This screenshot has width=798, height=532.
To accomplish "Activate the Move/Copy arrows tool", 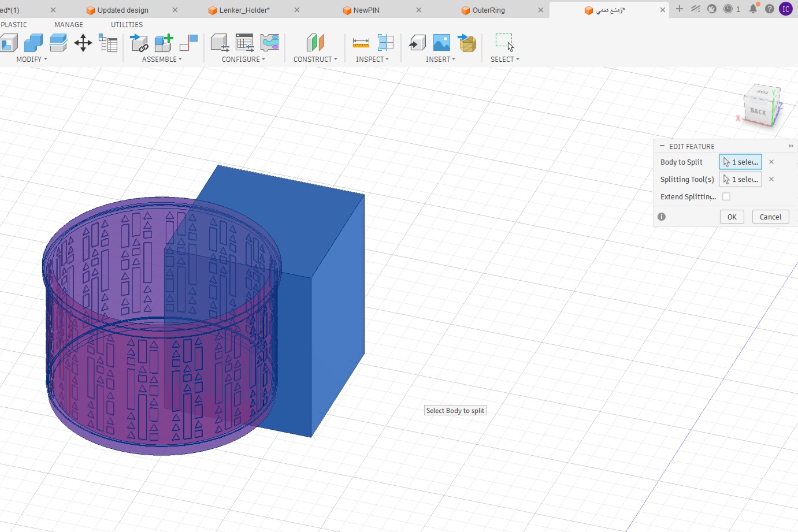I will tap(83, 43).
